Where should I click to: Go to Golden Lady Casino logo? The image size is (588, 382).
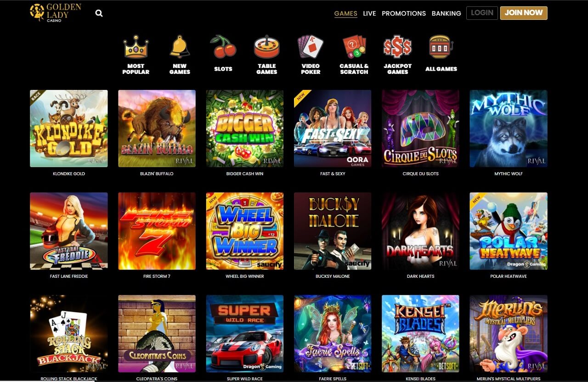(56, 13)
